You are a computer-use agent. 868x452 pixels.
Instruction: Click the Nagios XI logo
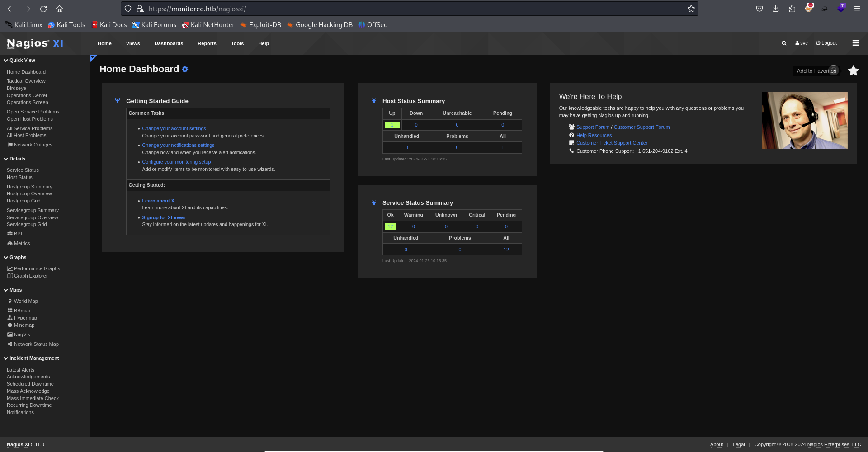(x=35, y=43)
